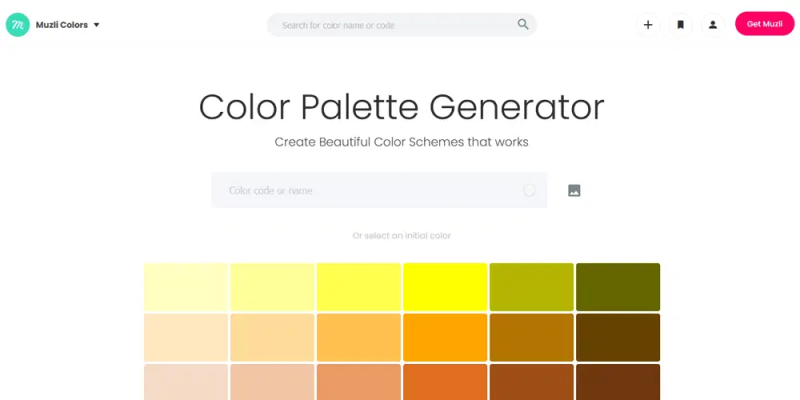This screenshot has width=800, height=400.
Task: Choose the pale cream yellow swatch
Action: coord(186,287)
